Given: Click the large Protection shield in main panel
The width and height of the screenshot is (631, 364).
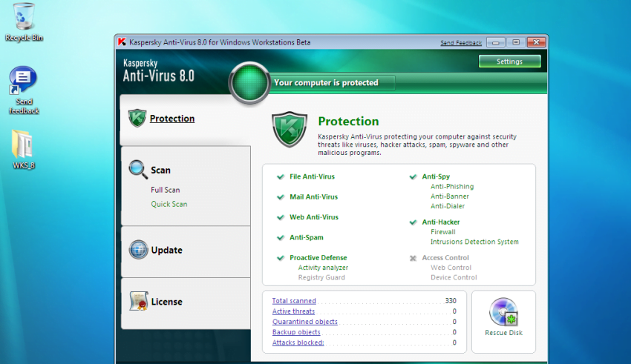Looking at the screenshot, I should coord(290,129).
